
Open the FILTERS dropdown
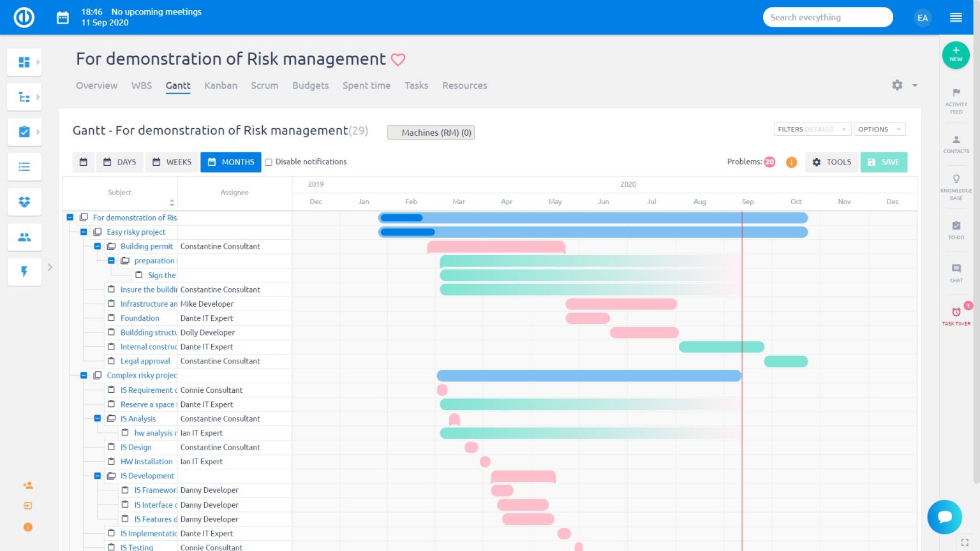click(x=810, y=129)
